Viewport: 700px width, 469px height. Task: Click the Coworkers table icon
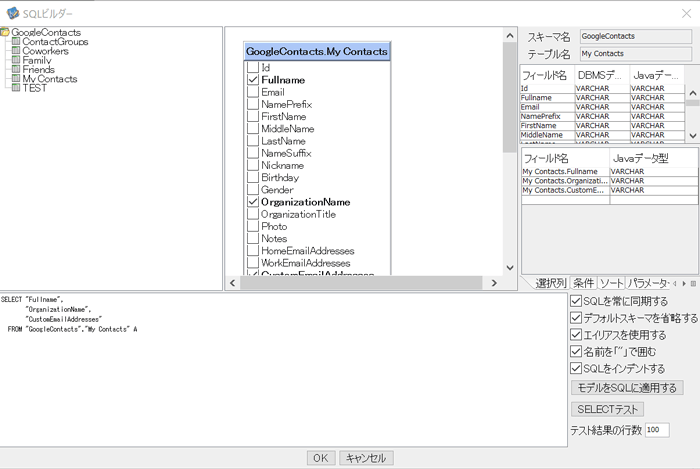(16, 50)
